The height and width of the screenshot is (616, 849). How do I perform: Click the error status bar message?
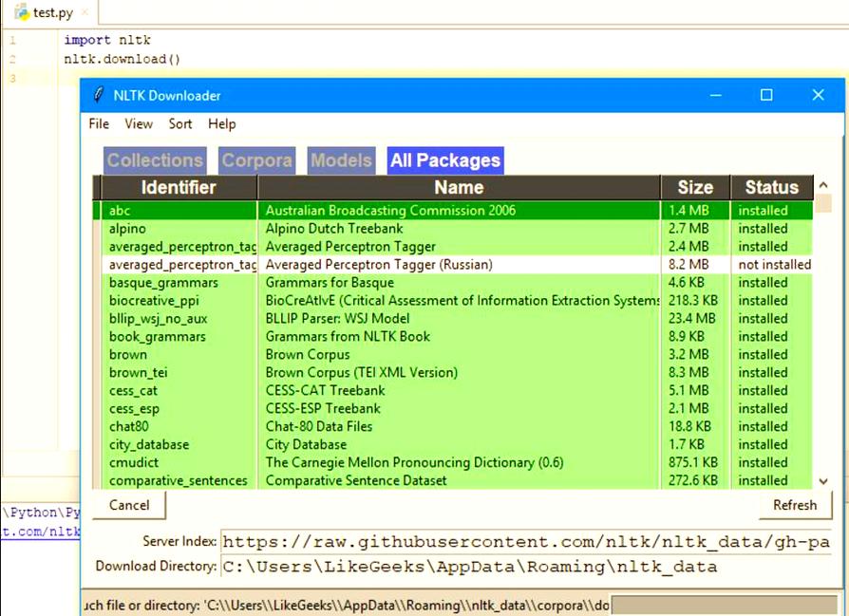(347, 606)
